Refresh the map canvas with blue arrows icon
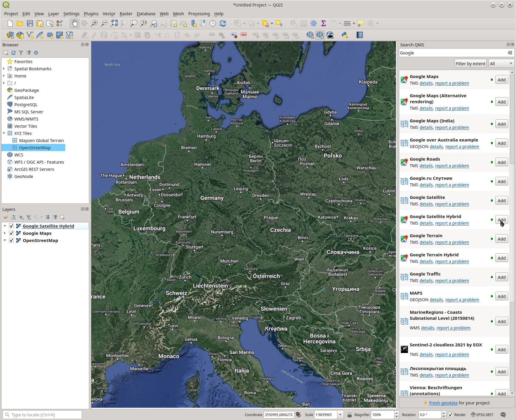516x420 pixels. pyautogui.click(x=223, y=23)
